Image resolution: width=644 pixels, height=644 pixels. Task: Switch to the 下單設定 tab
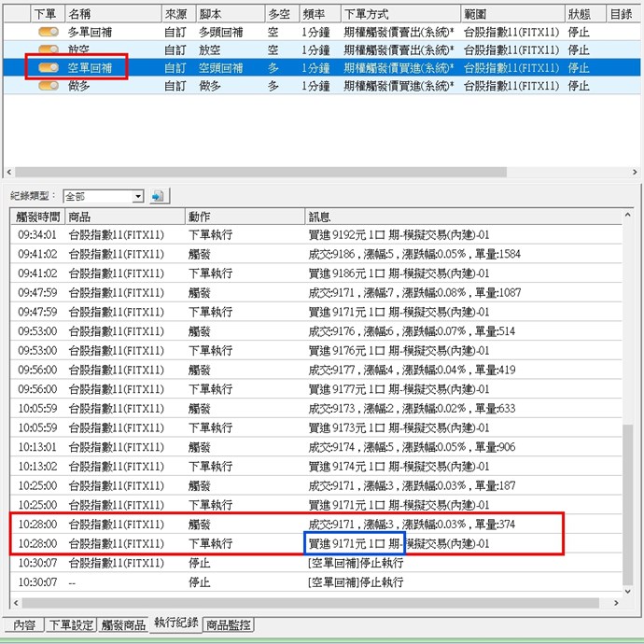point(71,624)
